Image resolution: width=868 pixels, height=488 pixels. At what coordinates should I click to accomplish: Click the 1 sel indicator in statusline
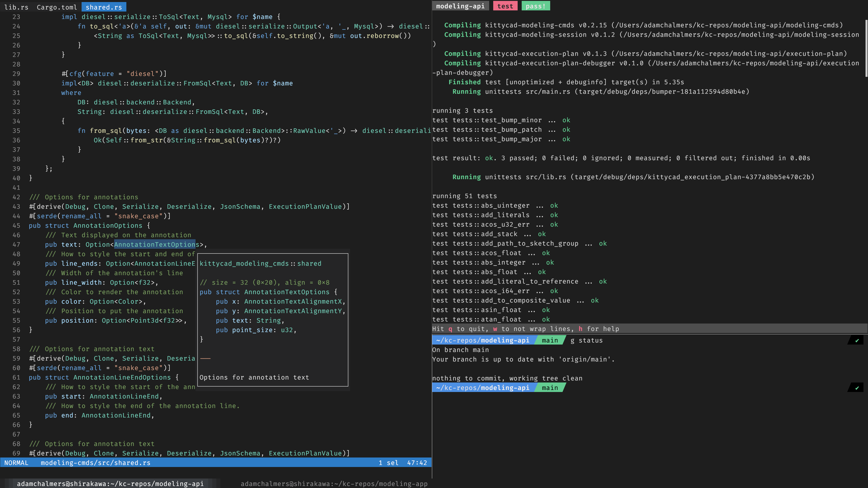[389, 463]
